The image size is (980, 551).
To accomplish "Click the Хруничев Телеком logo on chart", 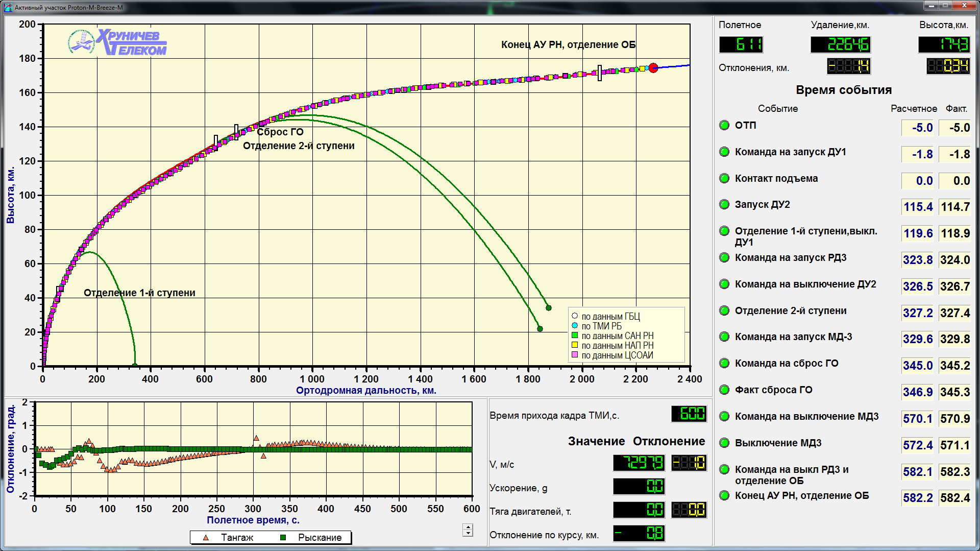I will coord(117,42).
